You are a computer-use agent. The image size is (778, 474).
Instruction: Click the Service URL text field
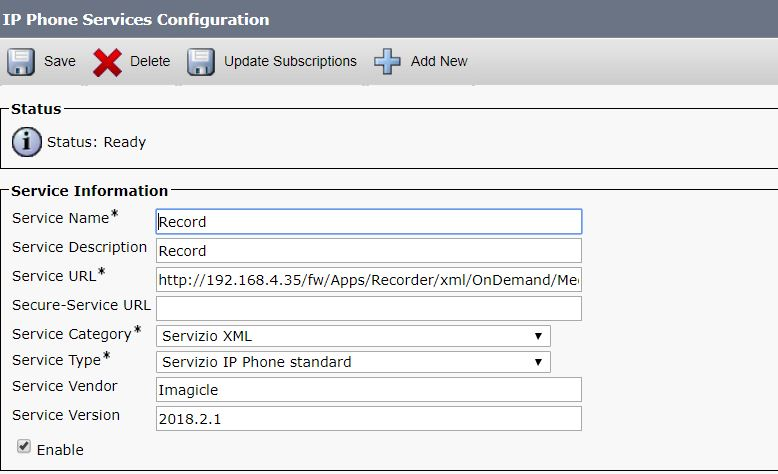pyautogui.click(x=368, y=279)
